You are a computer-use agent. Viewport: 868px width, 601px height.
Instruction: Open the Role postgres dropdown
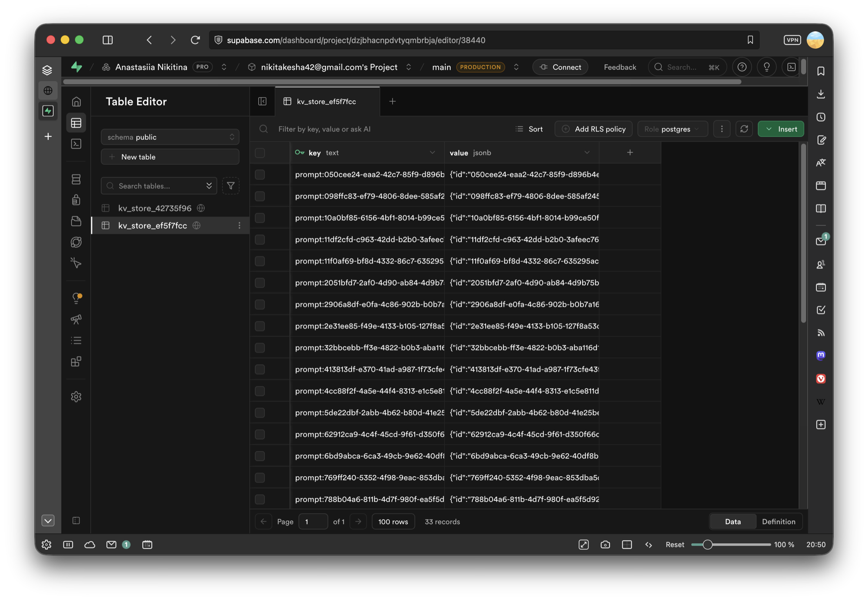point(672,129)
